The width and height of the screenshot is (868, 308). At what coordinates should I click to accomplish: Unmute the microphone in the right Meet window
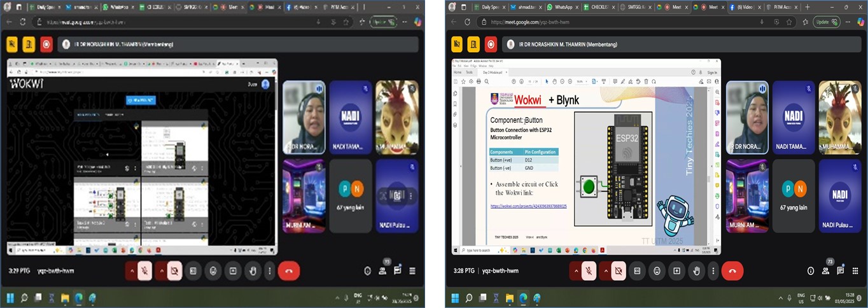pyautogui.click(x=589, y=271)
